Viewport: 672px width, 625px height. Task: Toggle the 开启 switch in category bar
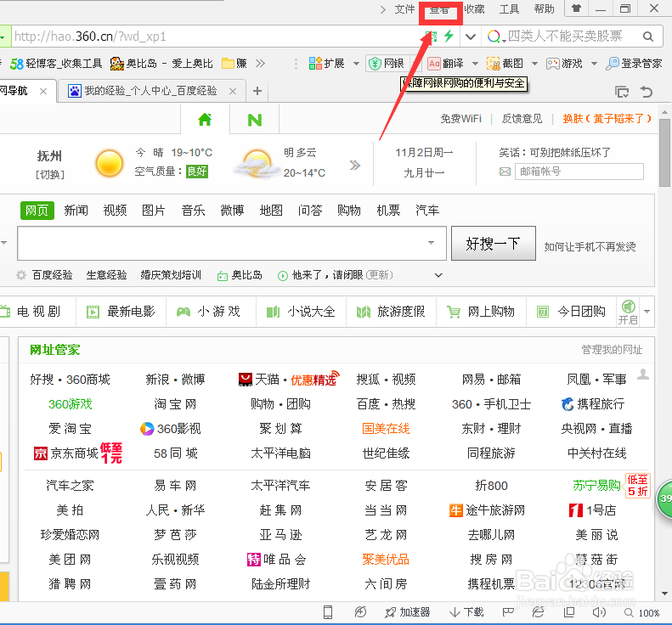[628, 312]
